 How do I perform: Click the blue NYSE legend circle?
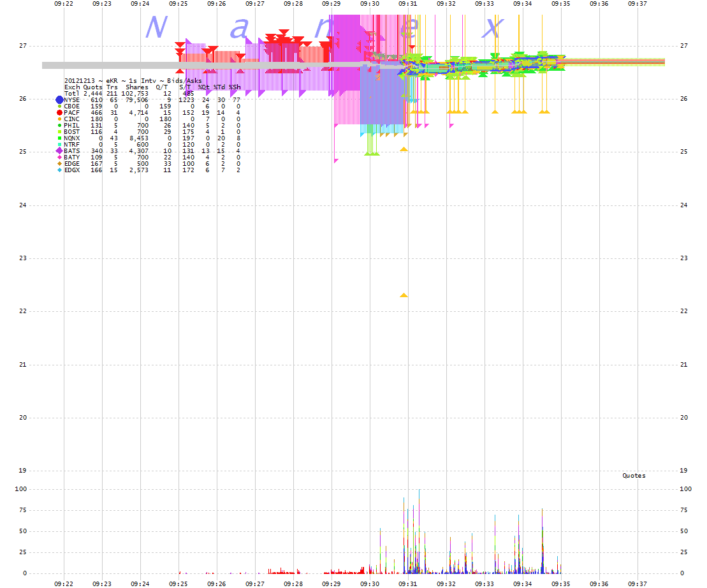[x=59, y=99]
